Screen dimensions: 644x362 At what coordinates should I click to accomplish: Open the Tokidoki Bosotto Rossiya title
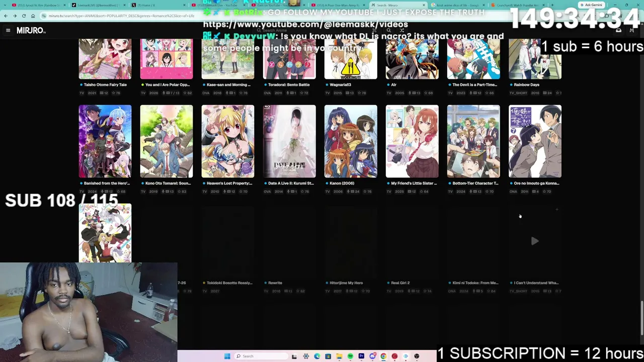229,283
